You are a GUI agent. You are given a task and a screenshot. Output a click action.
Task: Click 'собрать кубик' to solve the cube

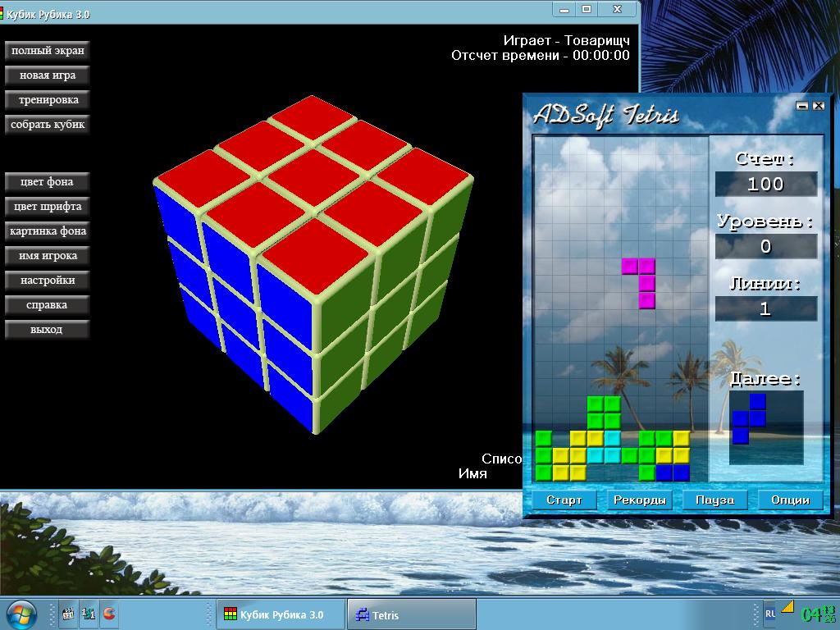click(47, 125)
